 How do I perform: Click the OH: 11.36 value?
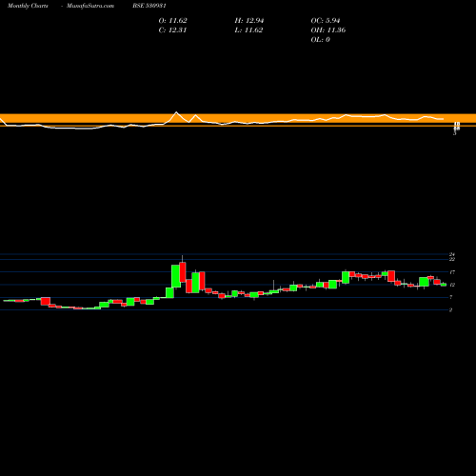[328, 30]
